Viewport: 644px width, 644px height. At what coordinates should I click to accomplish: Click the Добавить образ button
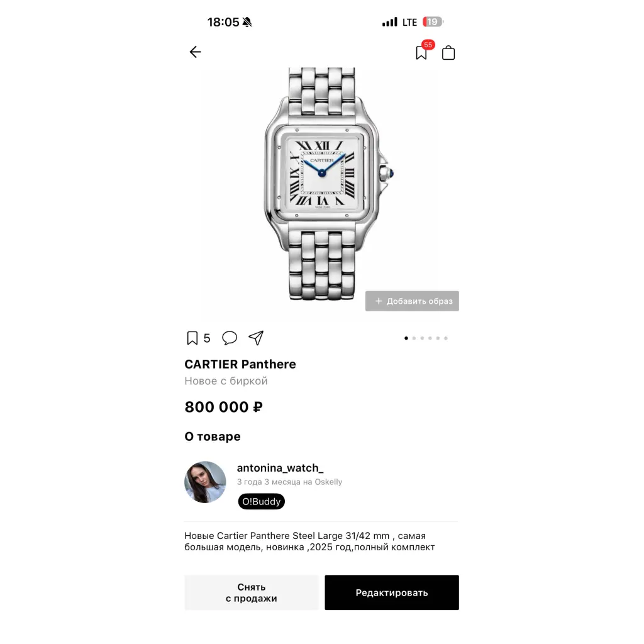tap(412, 301)
